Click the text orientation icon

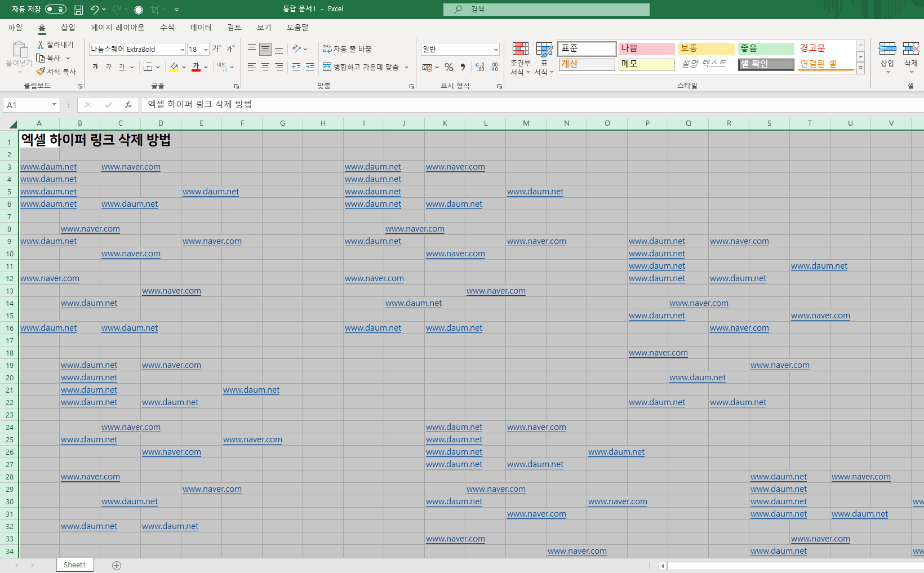(x=297, y=49)
